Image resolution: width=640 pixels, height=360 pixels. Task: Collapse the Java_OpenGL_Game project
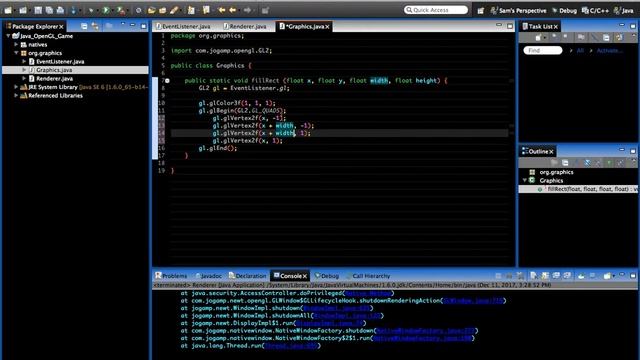click(8, 36)
